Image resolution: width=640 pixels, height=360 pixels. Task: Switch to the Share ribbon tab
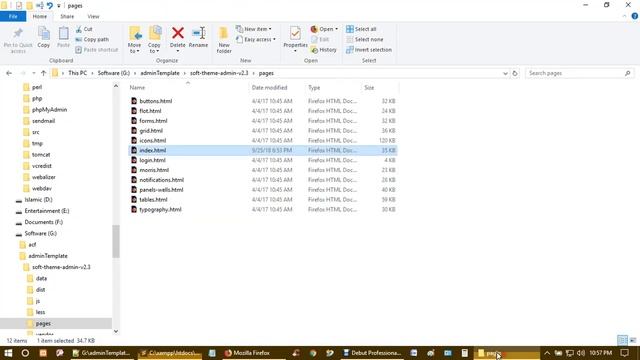coord(67,16)
